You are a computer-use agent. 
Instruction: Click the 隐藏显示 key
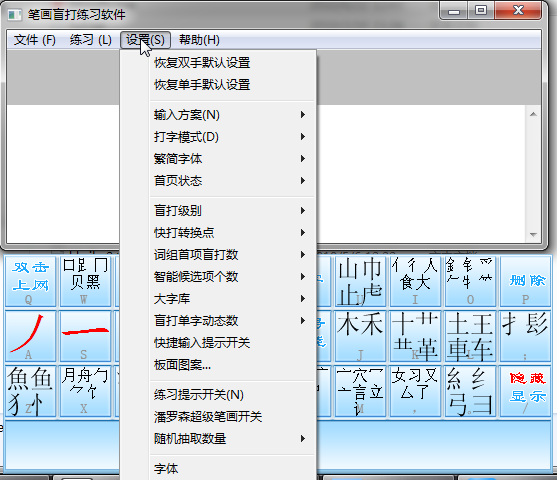coord(525,391)
